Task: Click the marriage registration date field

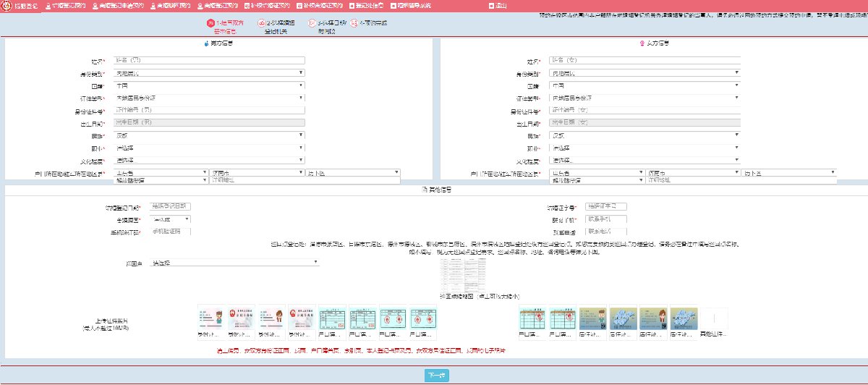Action: click(170, 207)
